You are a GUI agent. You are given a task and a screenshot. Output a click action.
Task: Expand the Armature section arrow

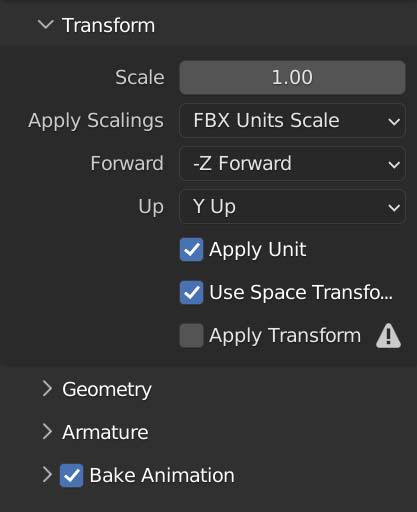tap(47, 432)
